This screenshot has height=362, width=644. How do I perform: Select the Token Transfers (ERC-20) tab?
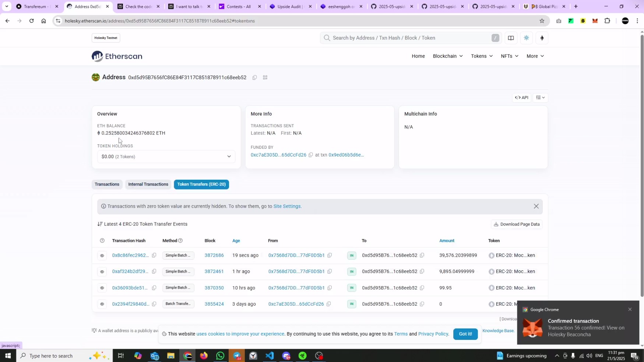click(201, 184)
